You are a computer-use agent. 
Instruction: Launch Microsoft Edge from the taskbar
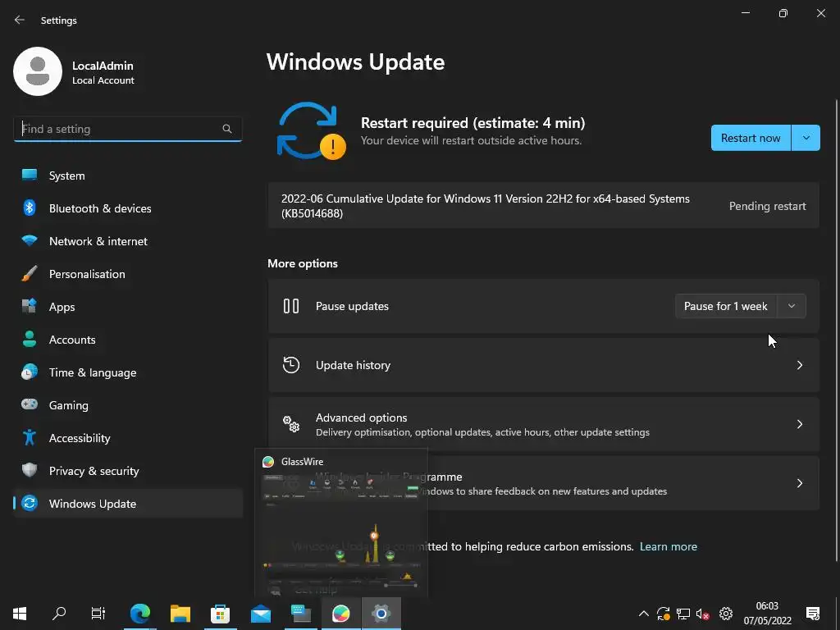click(140, 614)
